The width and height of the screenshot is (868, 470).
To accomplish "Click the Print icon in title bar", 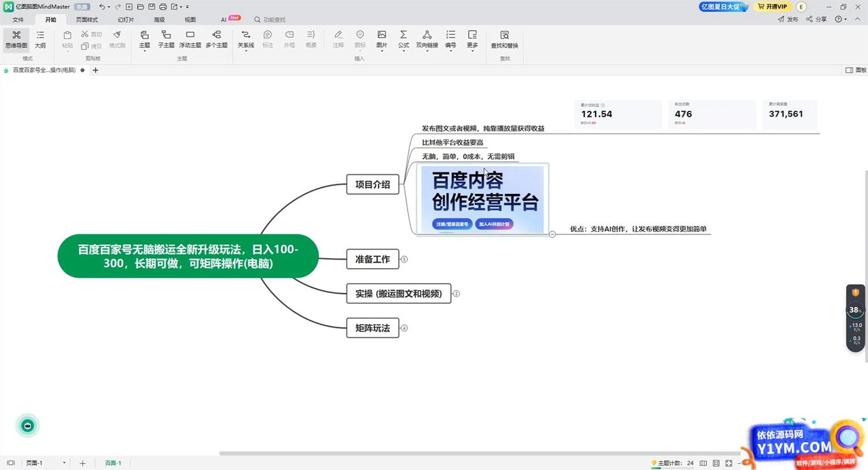I will (x=163, y=7).
